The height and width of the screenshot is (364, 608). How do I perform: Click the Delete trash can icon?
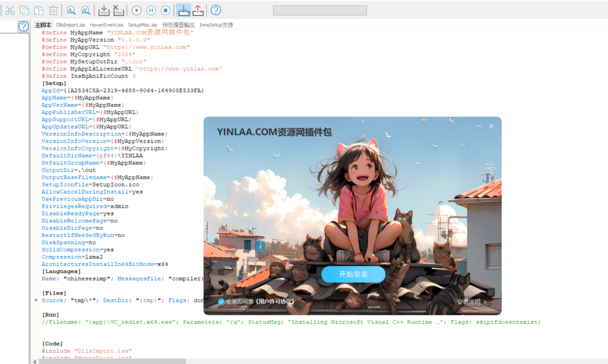coord(53,10)
